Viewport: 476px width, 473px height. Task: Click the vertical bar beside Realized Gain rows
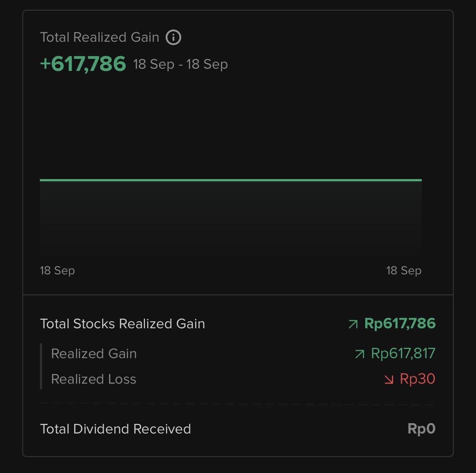coord(41,366)
